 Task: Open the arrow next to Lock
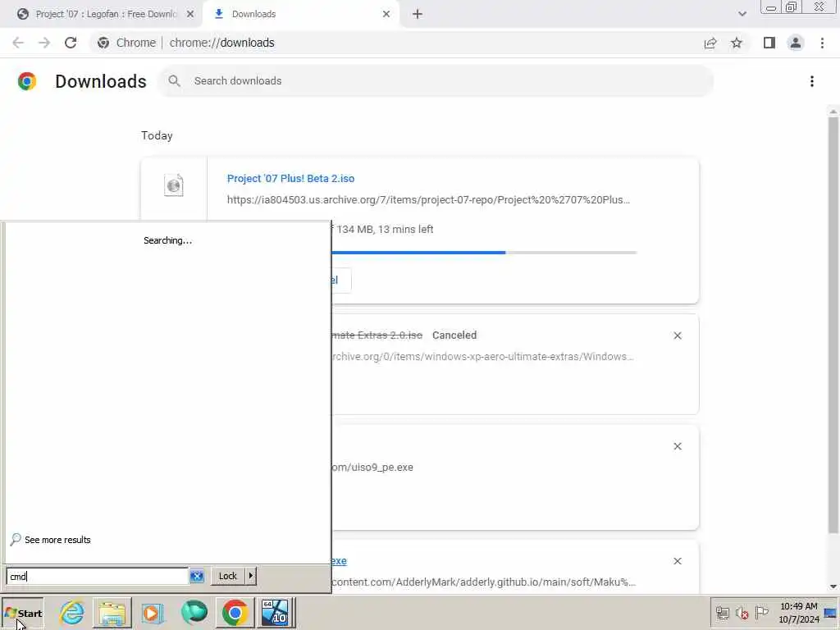coord(251,576)
